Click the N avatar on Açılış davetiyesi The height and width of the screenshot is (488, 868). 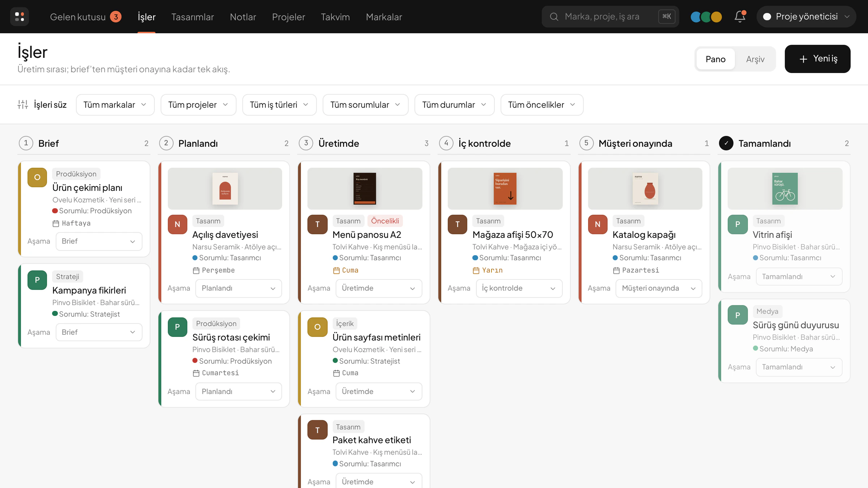coord(177,224)
